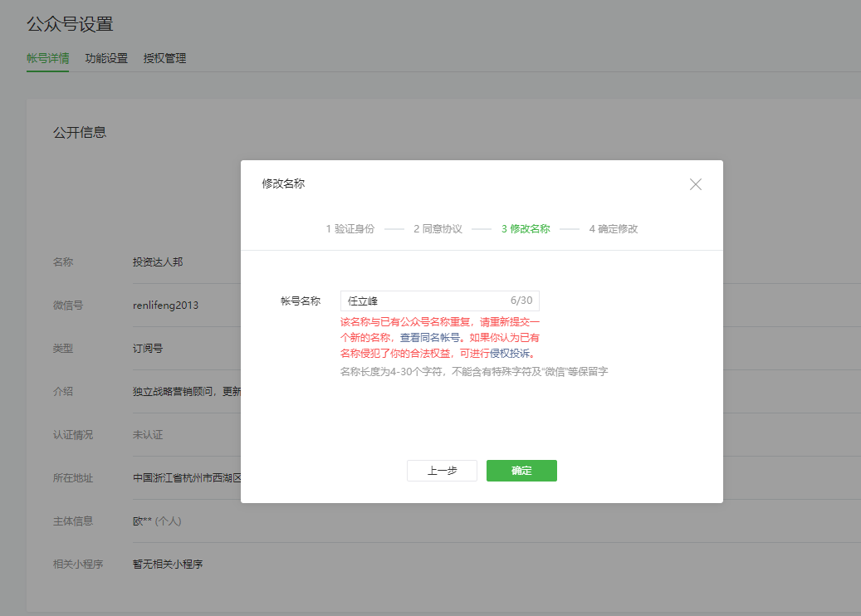861x616 pixels.
Task: Click the 相关小程序 row label
Action: (x=78, y=565)
